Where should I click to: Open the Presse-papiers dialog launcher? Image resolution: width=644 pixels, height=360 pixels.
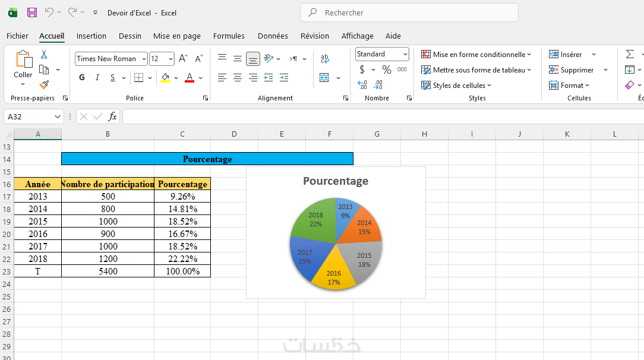(65, 98)
